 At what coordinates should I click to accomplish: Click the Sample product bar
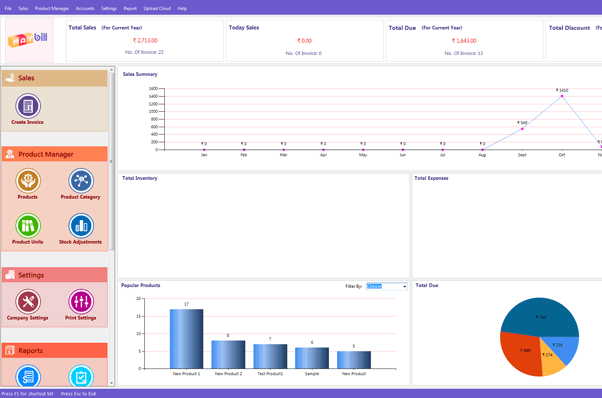[x=312, y=358]
